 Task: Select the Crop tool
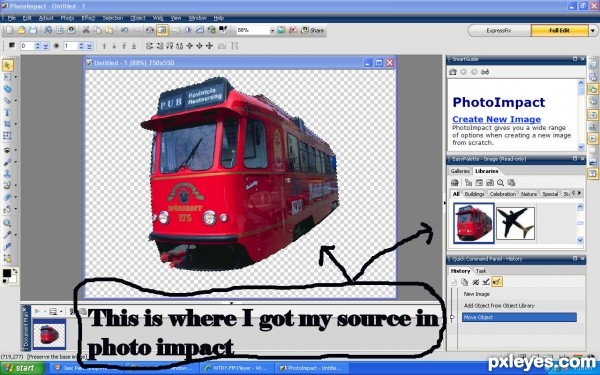pos(7,124)
